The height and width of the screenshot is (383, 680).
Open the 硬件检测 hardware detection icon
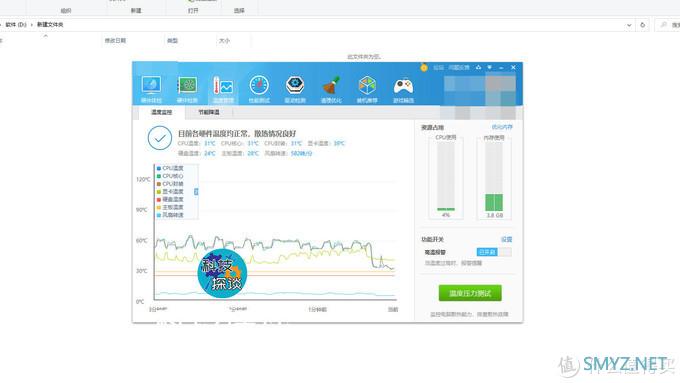[187, 89]
